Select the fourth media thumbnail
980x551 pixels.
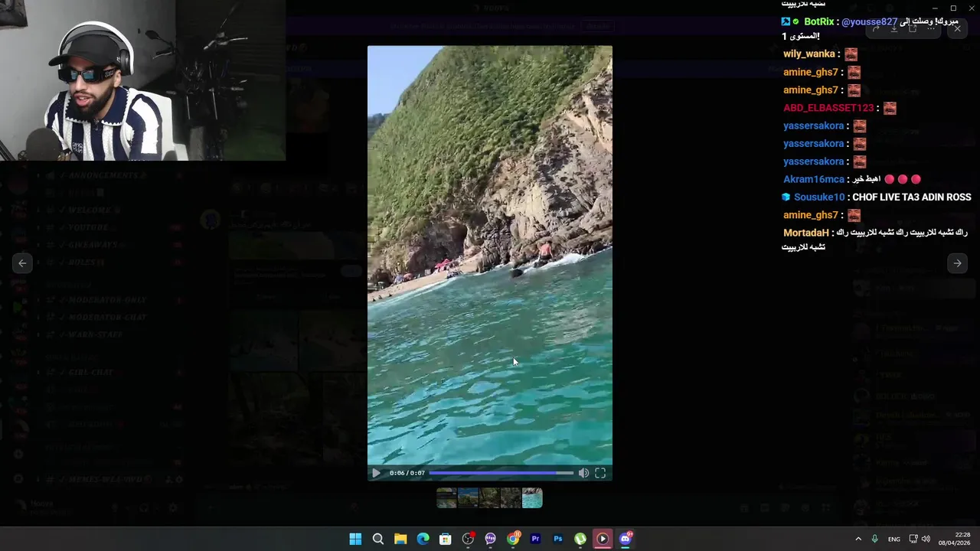(511, 498)
